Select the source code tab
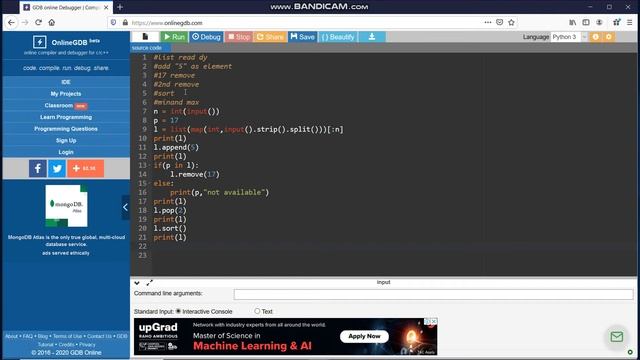This screenshot has height=360, width=640. (x=147, y=48)
